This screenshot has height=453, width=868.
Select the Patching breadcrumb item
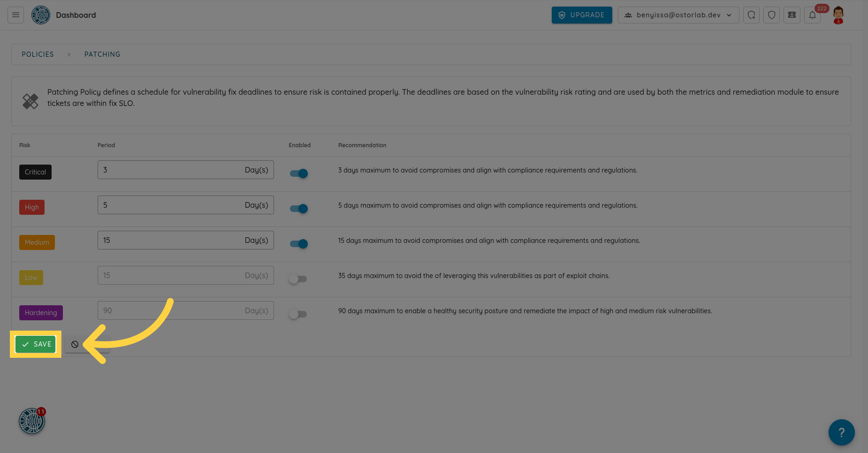102,54
